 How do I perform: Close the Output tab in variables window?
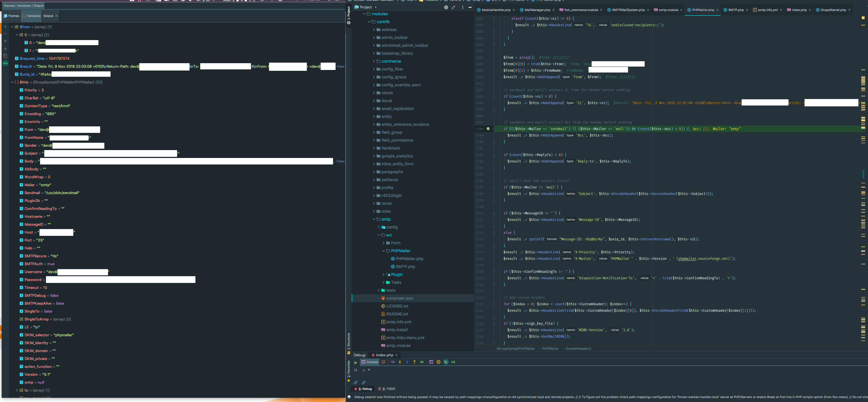pyautogui.click(x=56, y=16)
